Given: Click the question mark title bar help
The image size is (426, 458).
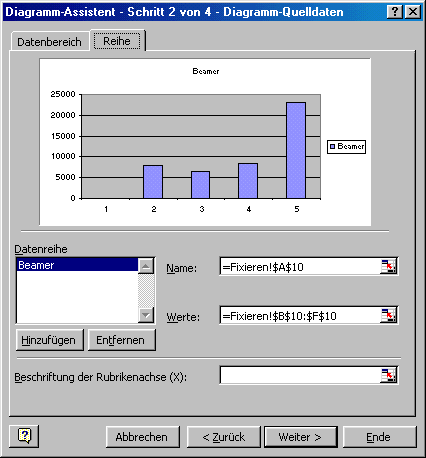Looking at the screenshot, I should pos(395,12).
